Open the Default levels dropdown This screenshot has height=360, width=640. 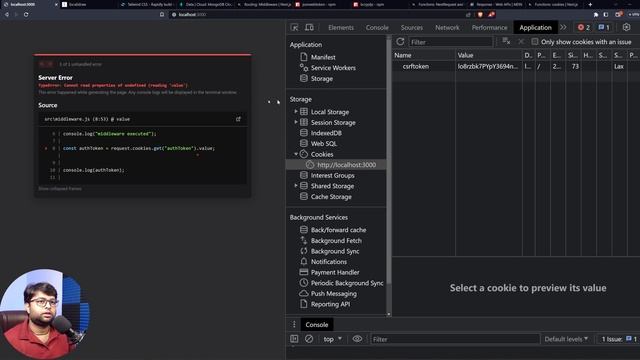(x=567, y=339)
